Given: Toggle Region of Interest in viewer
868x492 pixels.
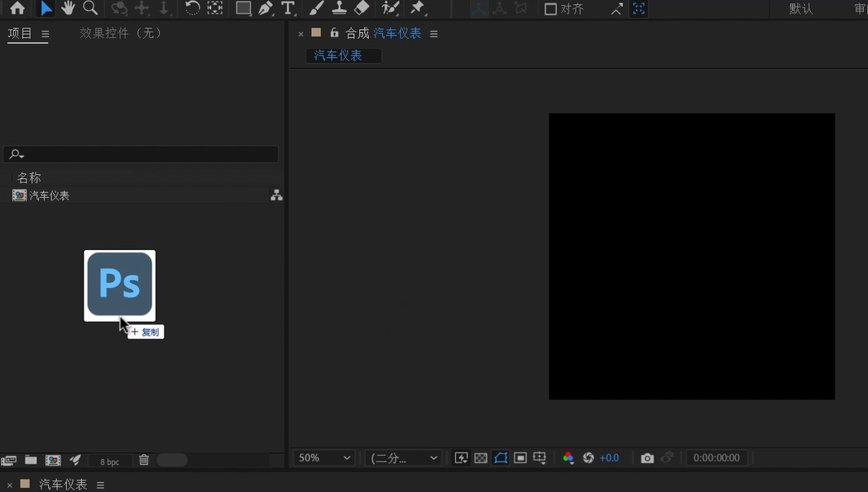Looking at the screenshot, I should tap(520, 458).
